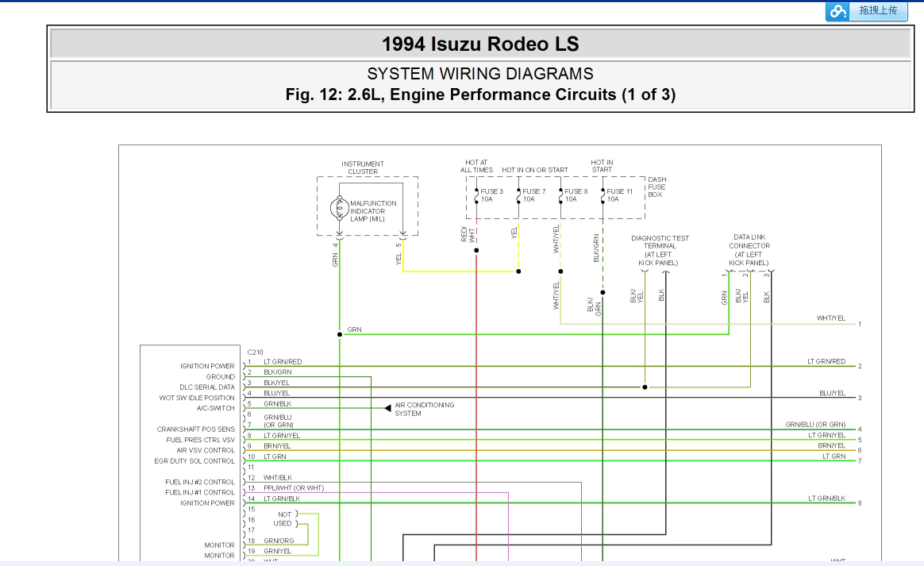Click the 'AIR VSV CONTROL' description
The image size is (924, 566).
pyautogui.click(x=206, y=450)
